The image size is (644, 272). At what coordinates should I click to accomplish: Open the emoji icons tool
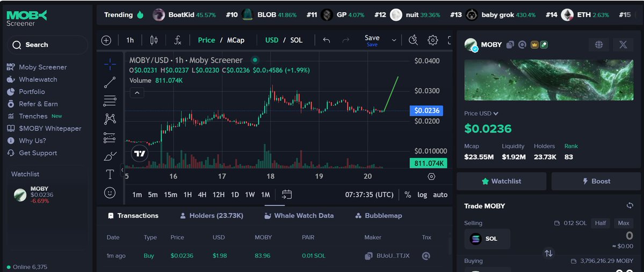(x=110, y=192)
